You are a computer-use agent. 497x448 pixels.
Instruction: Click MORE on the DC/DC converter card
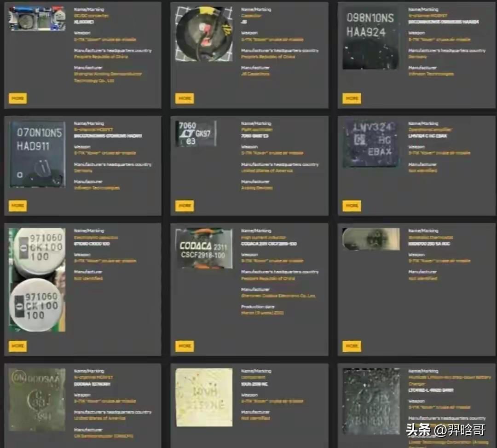18,98
